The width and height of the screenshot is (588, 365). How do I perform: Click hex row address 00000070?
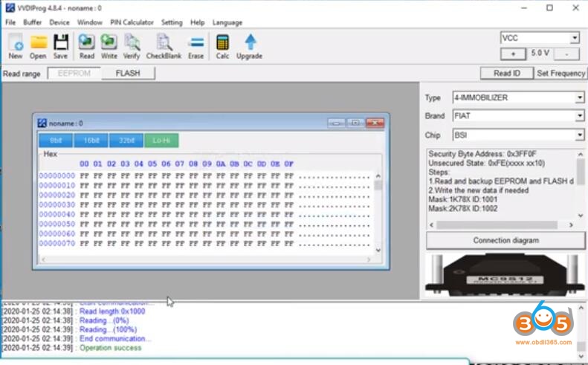coord(57,243)
